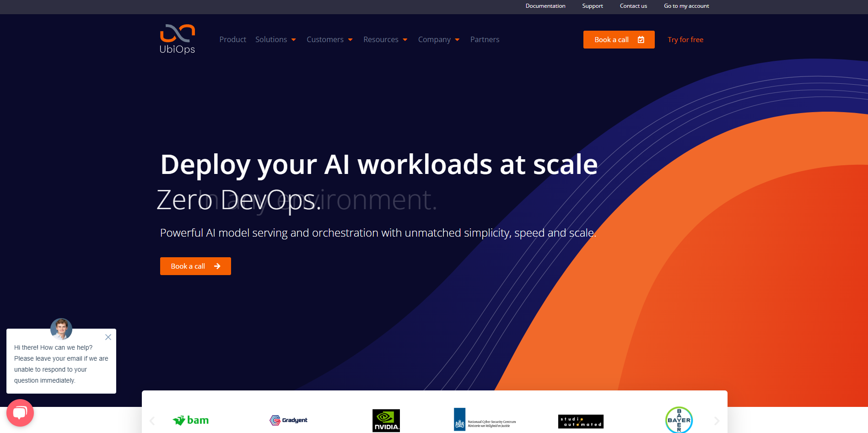868x433 pixels.
Task: Go to the Partners page
Action: pyautogui.click(x=485, y=40)
